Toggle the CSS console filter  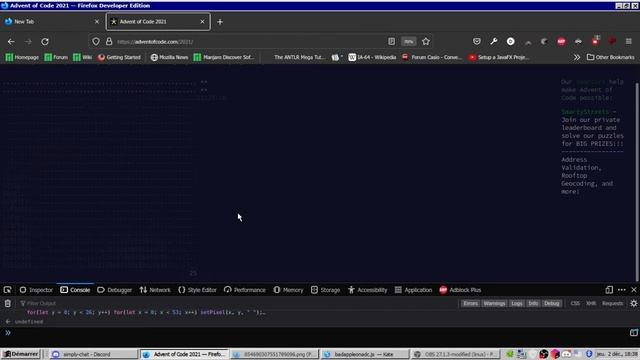pyautogui.click(x=575, y=303)
